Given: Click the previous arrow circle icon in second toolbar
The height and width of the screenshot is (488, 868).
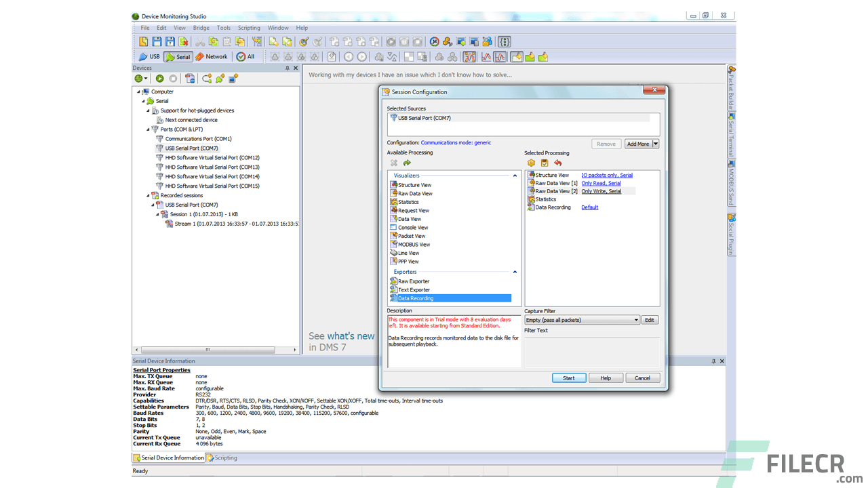Looking at the screenshot, I should pos(349,57).
